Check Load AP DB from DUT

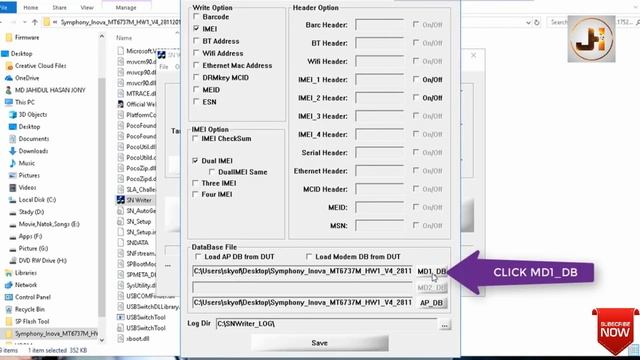198,257
